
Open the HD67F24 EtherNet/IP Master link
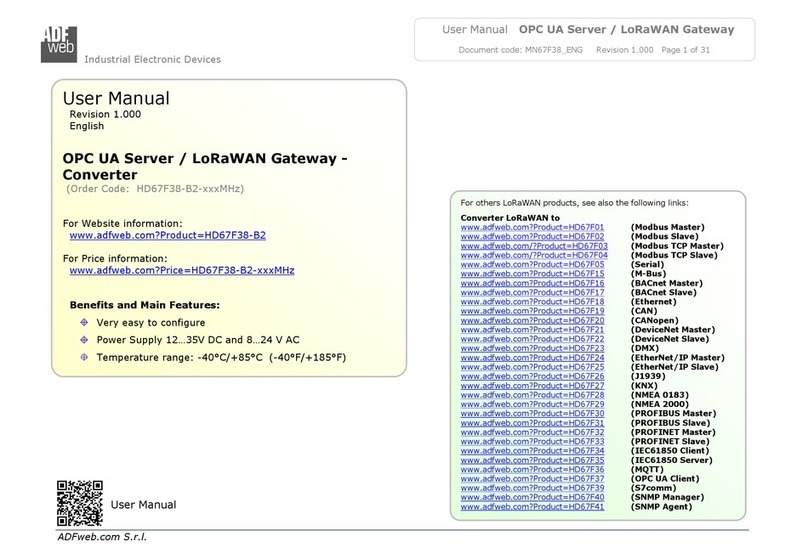click(x=532, y=358)
